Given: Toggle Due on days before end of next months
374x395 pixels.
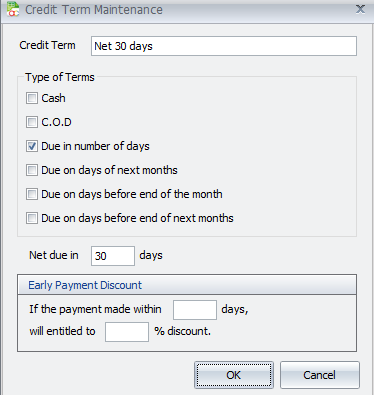Looking at the screenshot, I should coord(32,218).
